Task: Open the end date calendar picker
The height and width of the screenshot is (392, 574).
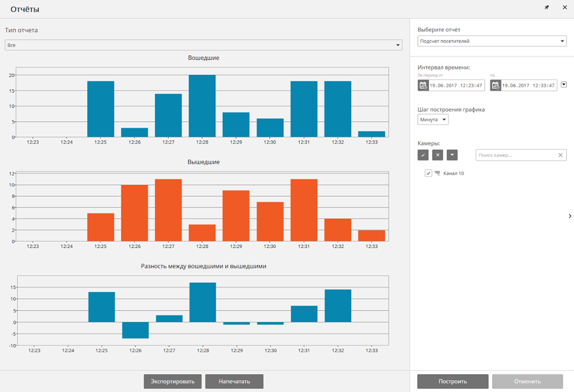Action: (x=496, y=86)
